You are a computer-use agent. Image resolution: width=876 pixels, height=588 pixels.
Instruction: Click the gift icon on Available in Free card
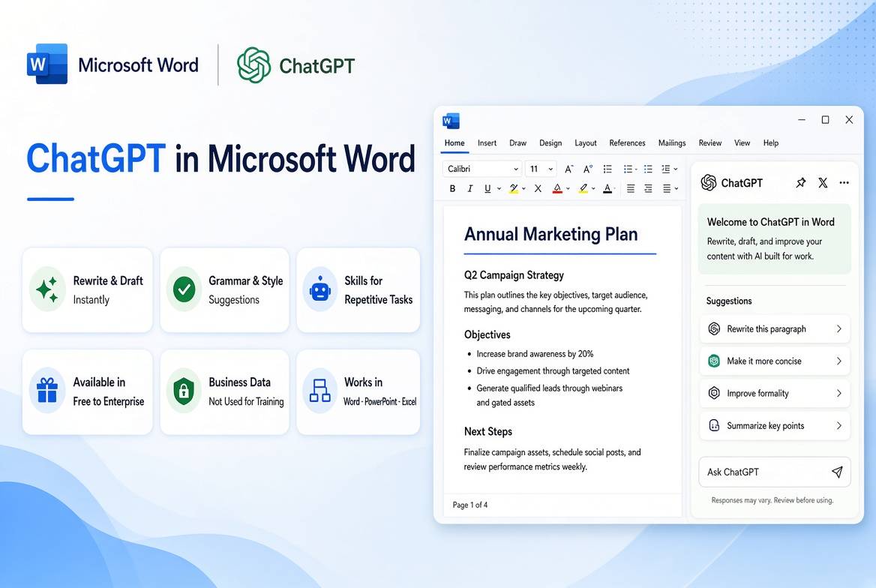pos(47,391)
